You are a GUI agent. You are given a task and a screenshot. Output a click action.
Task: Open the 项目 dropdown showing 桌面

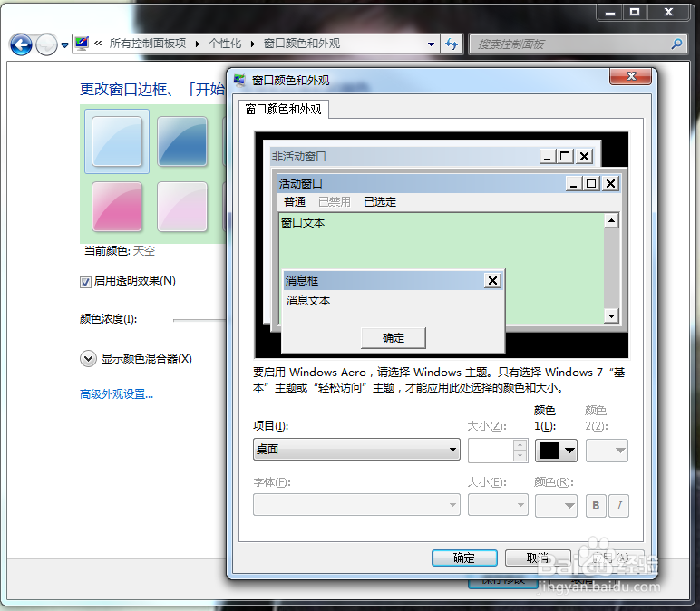pos(356,450)
